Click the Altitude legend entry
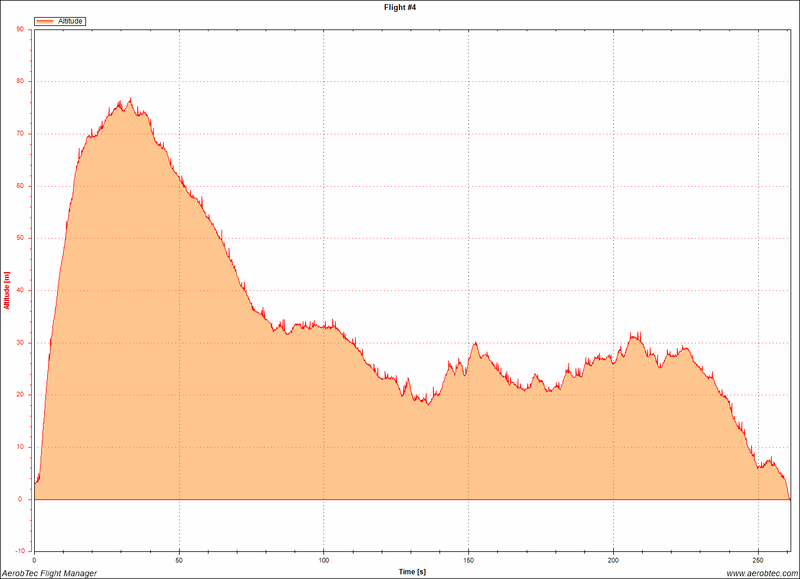Image resolution: width=800 pixels, height=579 pixels. pos(60,21)
